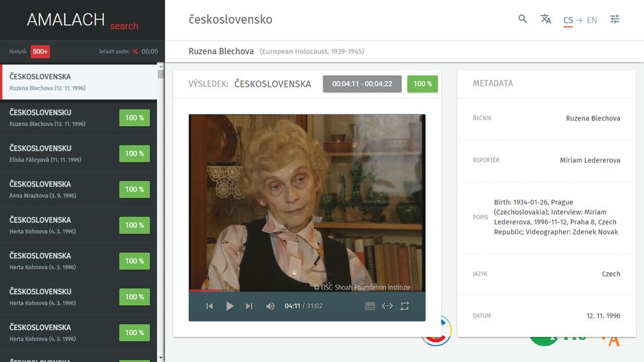
Task: Select ČESKOSLOVENSKA result Anna Mrazkova
Action: tap(79, 189)
